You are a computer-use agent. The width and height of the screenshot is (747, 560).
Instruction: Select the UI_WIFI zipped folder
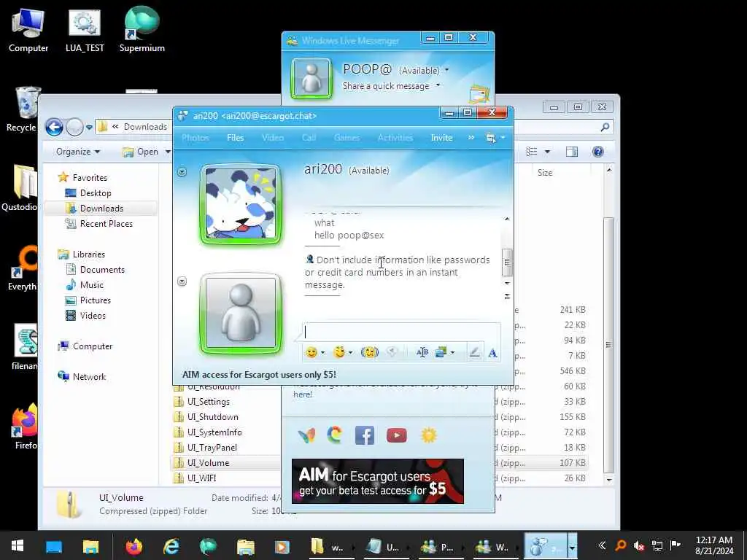click(201, 478)
